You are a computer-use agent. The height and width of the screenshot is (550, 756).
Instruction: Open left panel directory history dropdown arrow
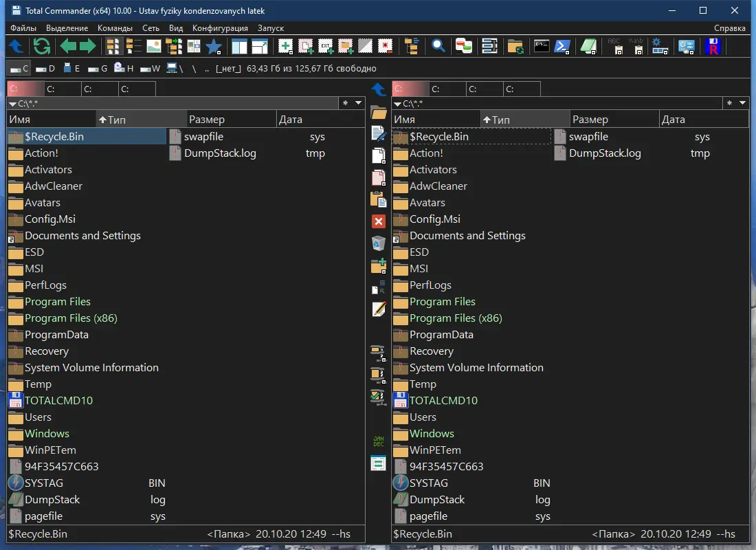click(x=358, y=102)
